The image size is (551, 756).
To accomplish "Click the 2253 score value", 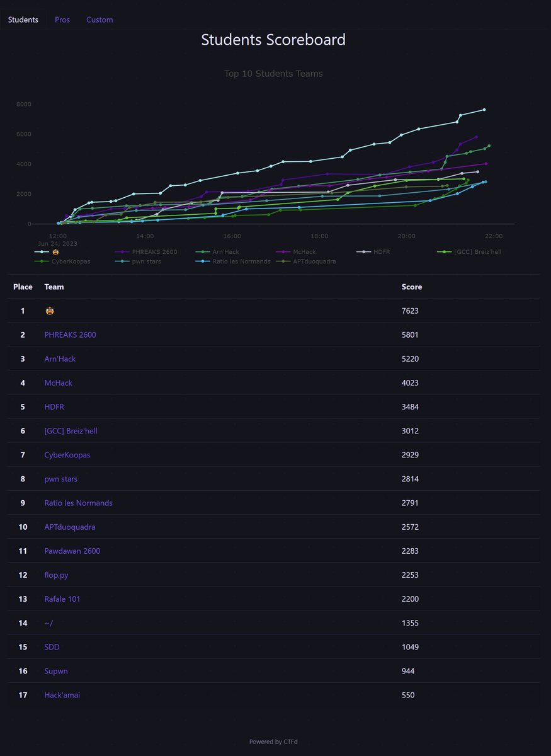I will point(410,575).
